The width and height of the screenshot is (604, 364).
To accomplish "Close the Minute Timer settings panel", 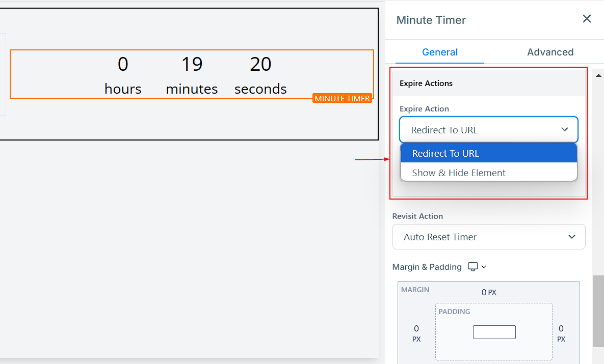I will pyautogui.click(x=587, y=19).
